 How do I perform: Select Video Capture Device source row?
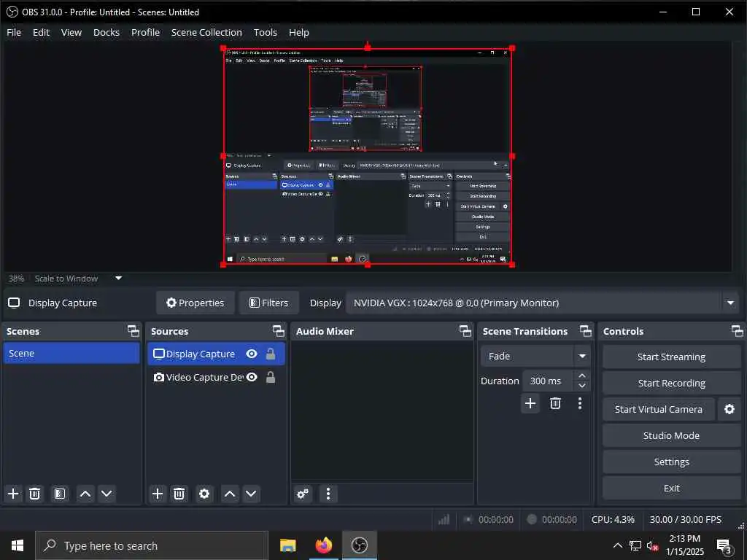click(x=216, y=377)
